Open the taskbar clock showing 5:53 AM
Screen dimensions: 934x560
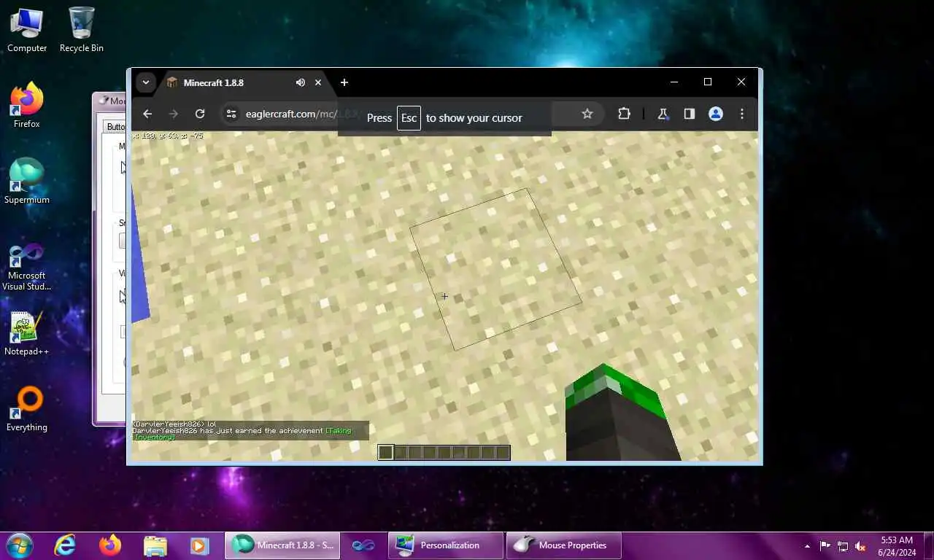(897, 546)
